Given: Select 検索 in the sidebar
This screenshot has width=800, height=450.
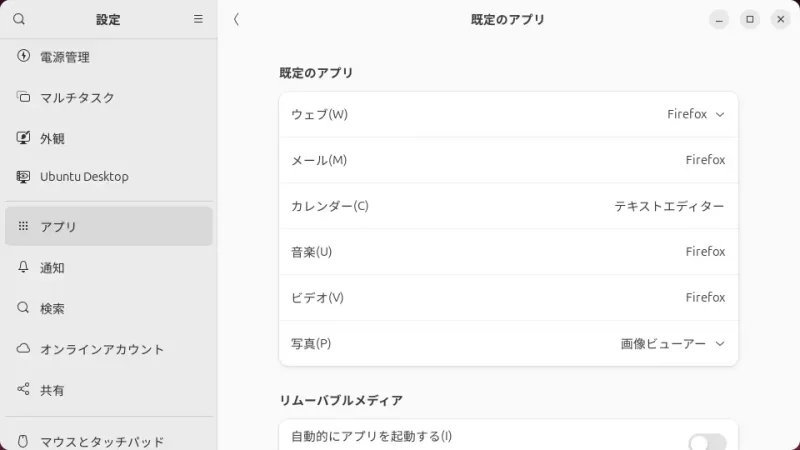Looking at the screenshot, I should tap(108, 308).
